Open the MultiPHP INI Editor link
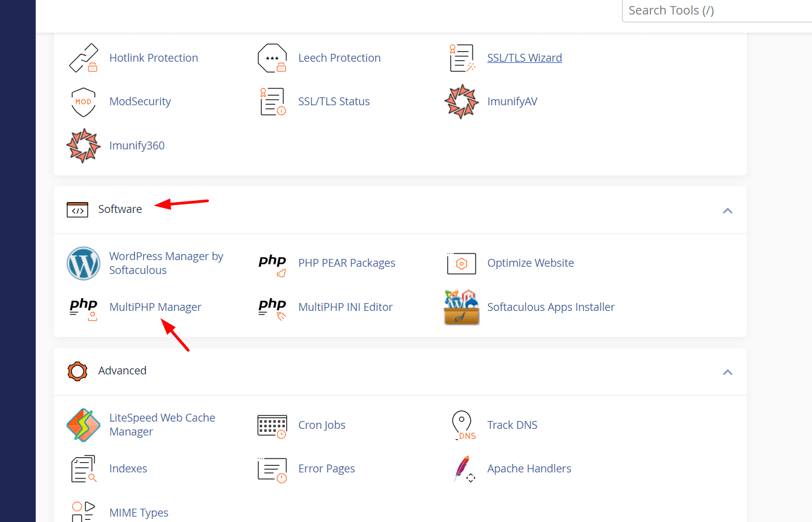This screenshot has width=812, height=522. [345, 307]
